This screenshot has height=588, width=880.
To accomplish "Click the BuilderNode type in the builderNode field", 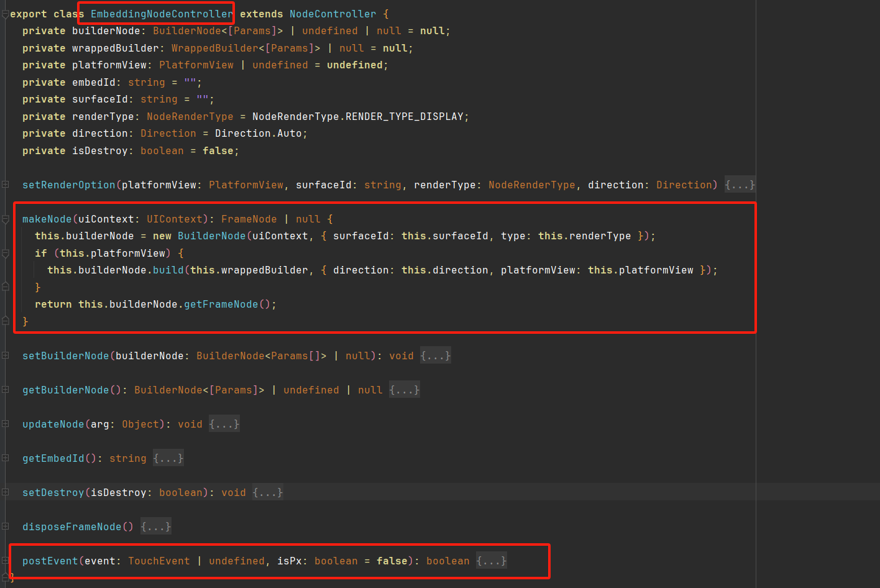I will [x=186, y=30].
